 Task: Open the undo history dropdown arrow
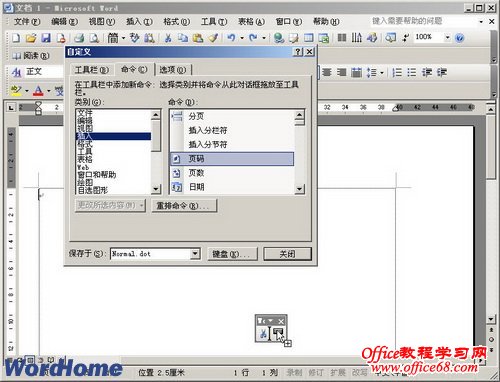point(242,38)
